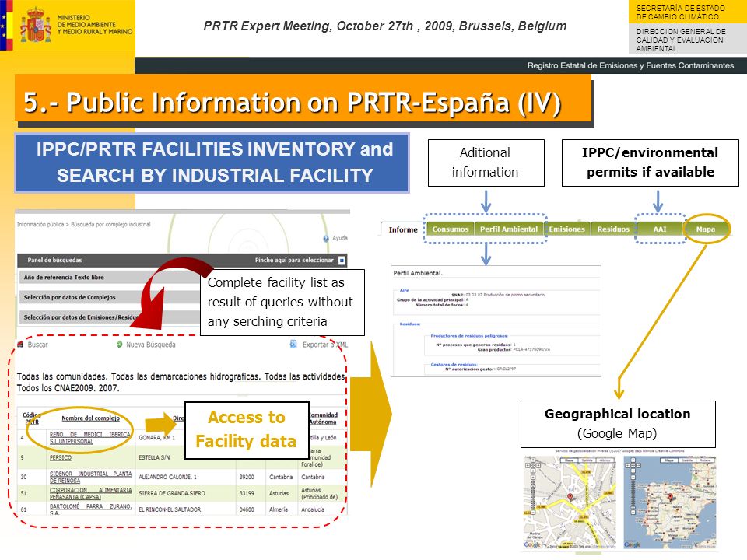
Task: Click the 'Panel de búsquedas' header
Action: [54, 260]
